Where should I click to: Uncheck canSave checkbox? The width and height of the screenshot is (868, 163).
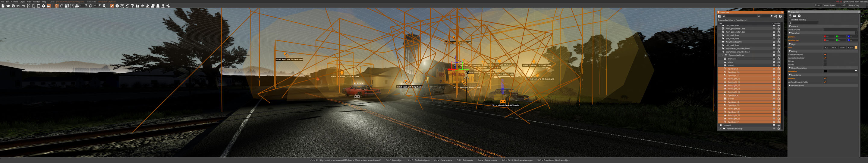coord(825,78)
